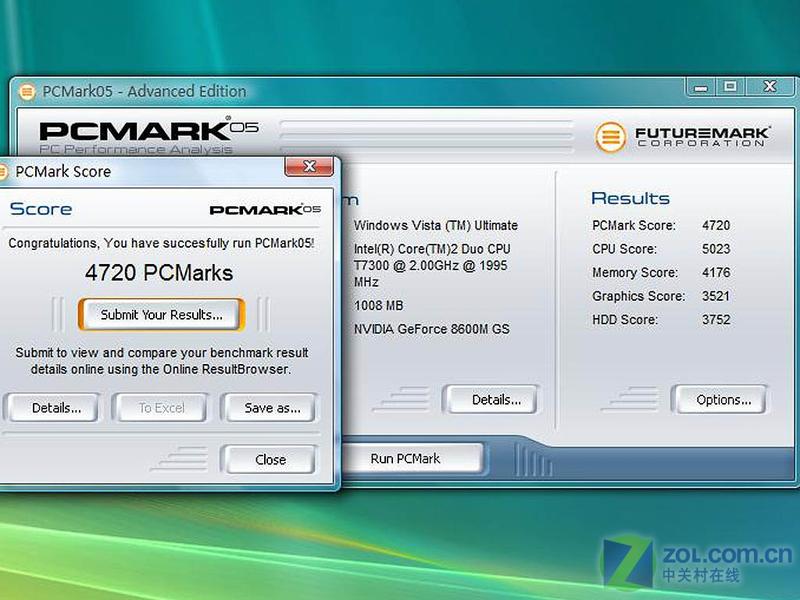This screenshot has width=800, height=600.
Task: Open Options in Results panel
Action: [721, 399]
